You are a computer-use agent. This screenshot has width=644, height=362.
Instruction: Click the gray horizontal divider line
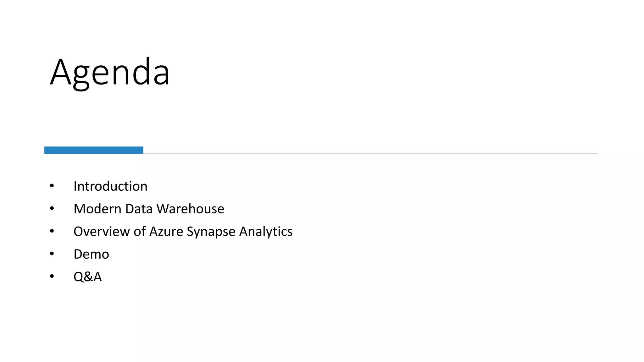370,153
